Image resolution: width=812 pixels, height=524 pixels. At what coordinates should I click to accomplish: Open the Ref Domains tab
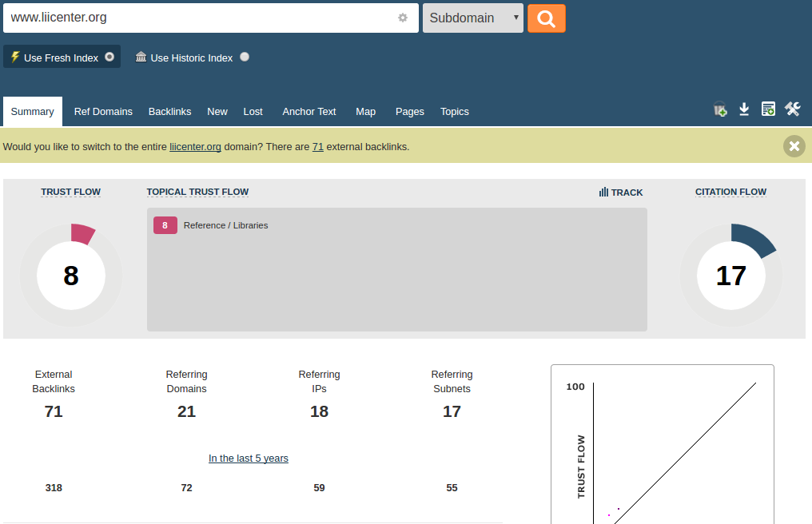[103, 111]
